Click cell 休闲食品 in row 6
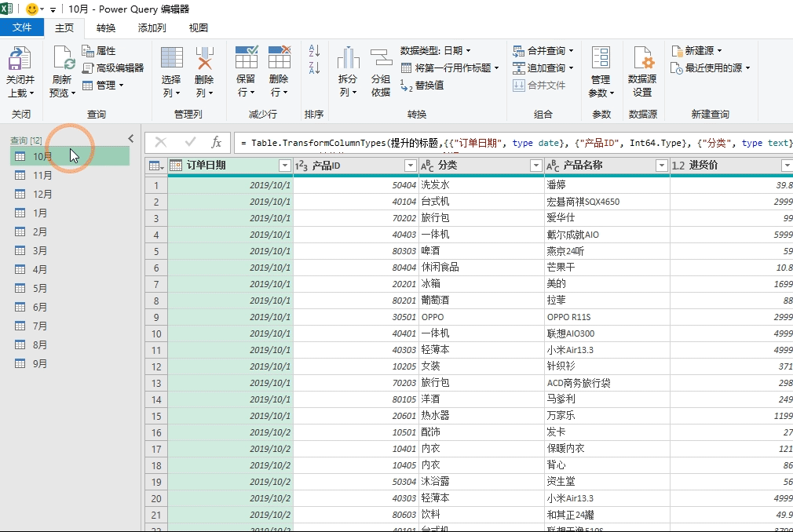The image size is (793, 532). tap(481, 268)
